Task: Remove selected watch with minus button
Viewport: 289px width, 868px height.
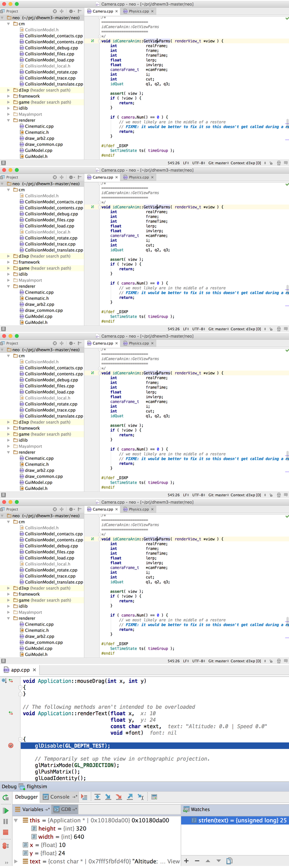Action: pyautogui.click(x=197, y=861)
